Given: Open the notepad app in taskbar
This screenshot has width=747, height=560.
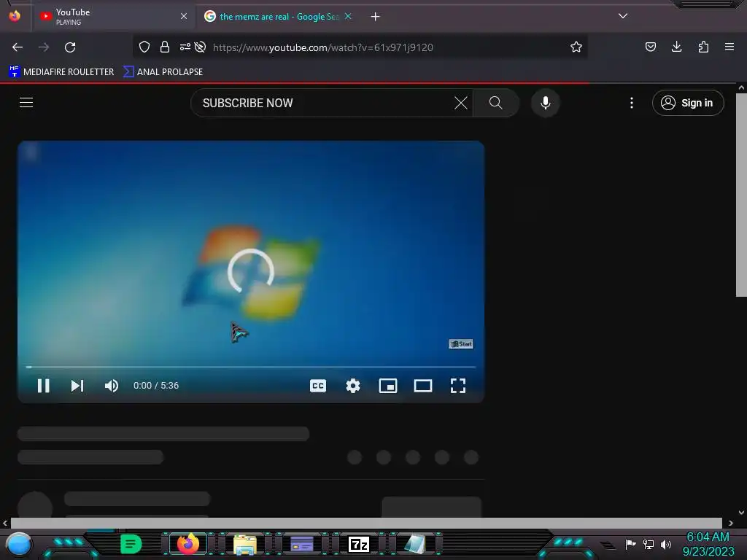Looking at the screenshot, I should point(415,544).
